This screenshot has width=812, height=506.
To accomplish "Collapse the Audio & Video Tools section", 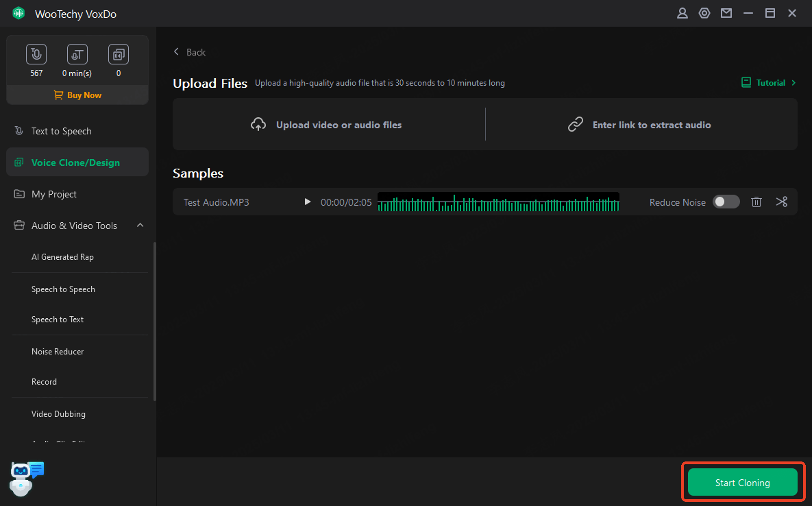I will [140, 226].
